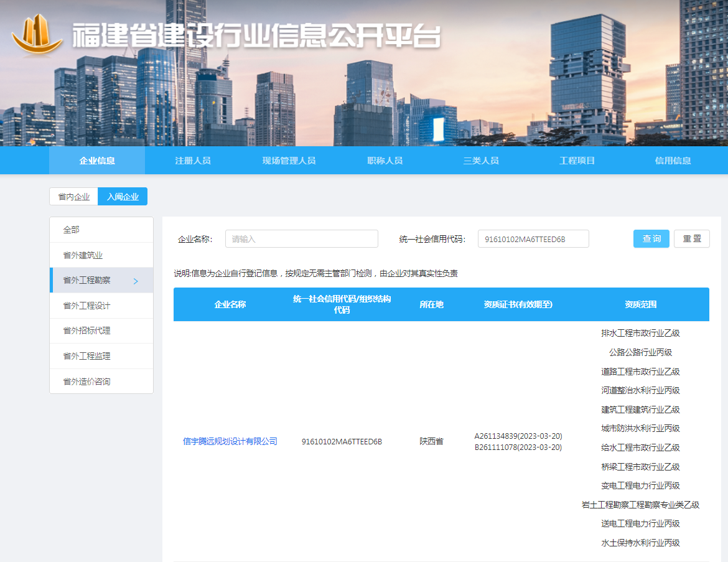Open 信宇腾远规划设计有限公司 company link
This screenshot has width=728, height=562.
coord(231,442)
